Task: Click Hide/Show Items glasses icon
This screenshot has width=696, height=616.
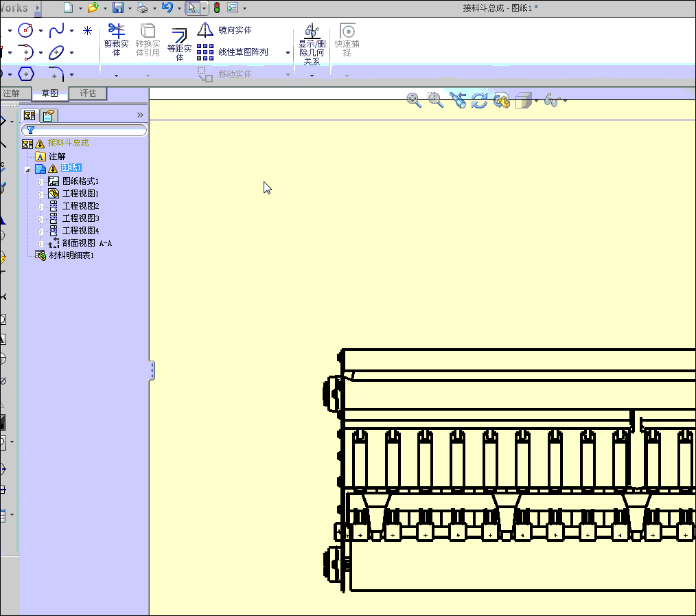Action: click(552, 100)
